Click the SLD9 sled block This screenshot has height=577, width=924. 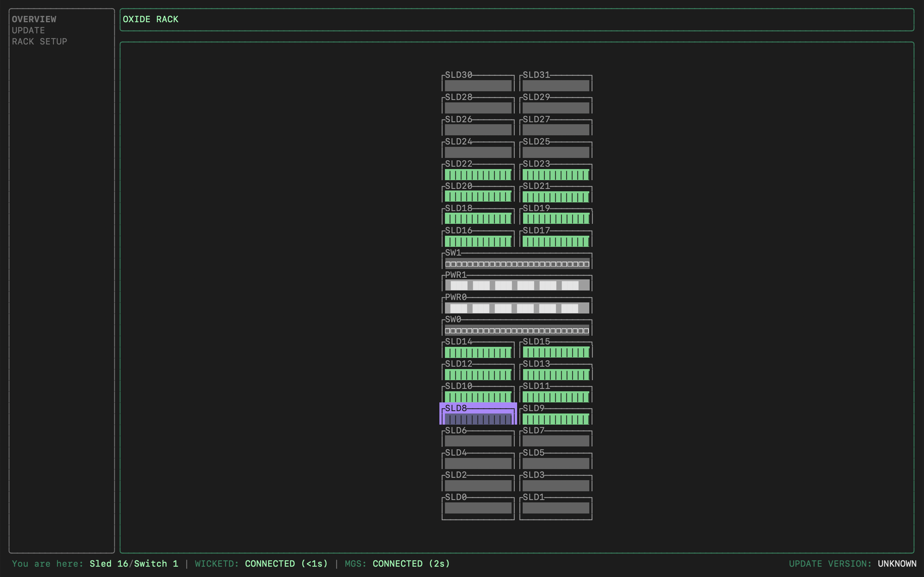click(x=556, y=419)
